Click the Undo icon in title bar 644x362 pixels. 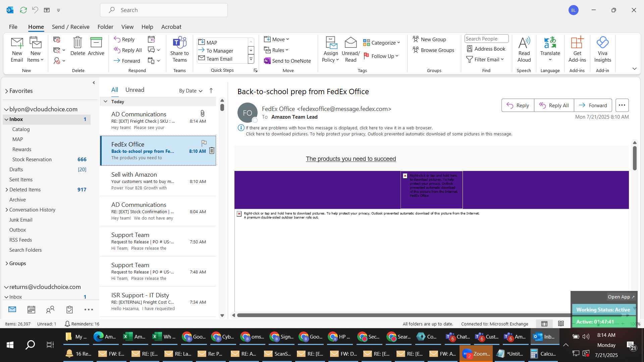pyautogui.click(x=35, y=10)
